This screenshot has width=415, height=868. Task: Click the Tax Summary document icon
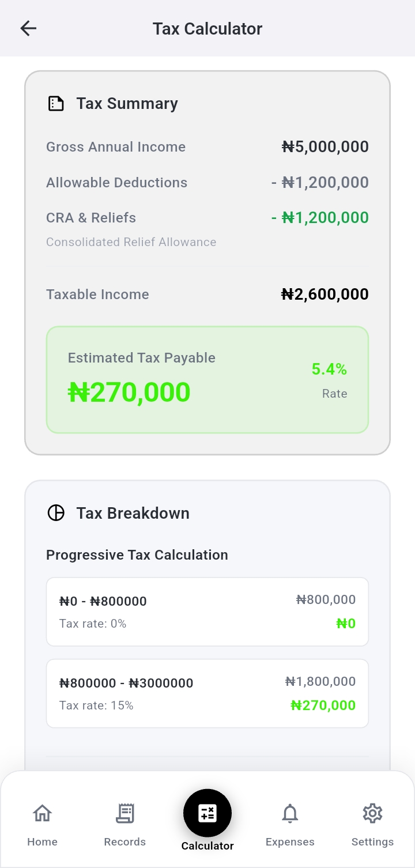point(56,104)
